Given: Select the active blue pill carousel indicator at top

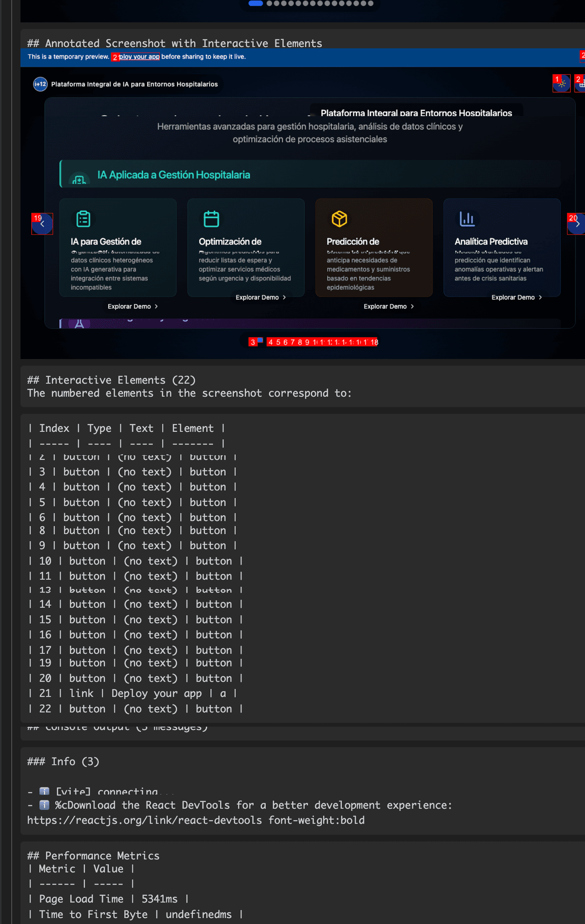Looking at the screenshot, I should click(x=256, y=3).
